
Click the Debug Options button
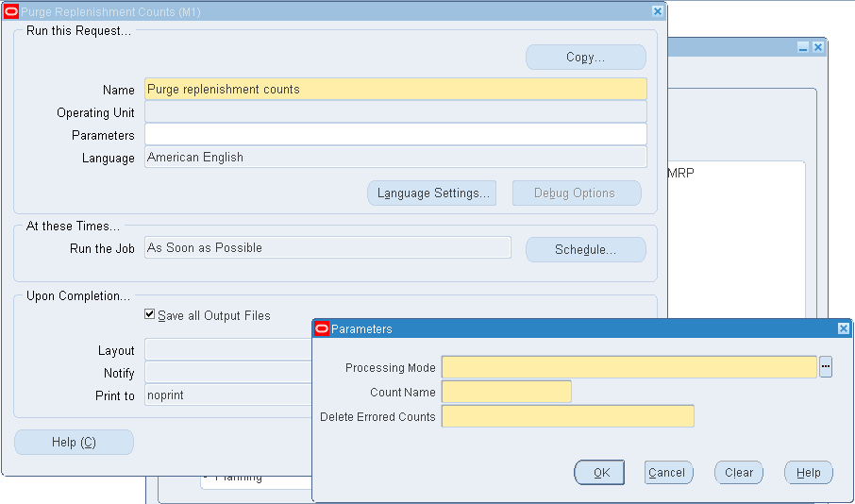577,193
